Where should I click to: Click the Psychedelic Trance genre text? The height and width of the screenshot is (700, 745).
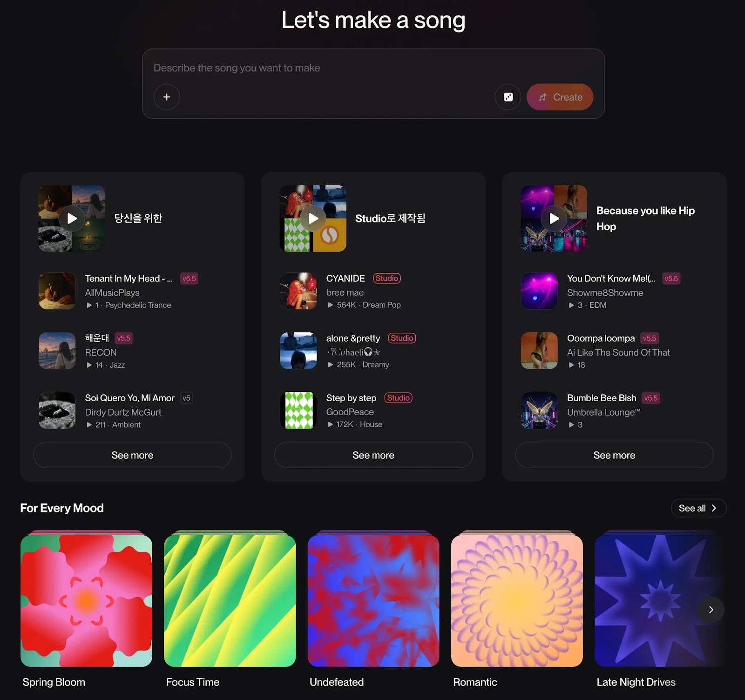(138, 305)
